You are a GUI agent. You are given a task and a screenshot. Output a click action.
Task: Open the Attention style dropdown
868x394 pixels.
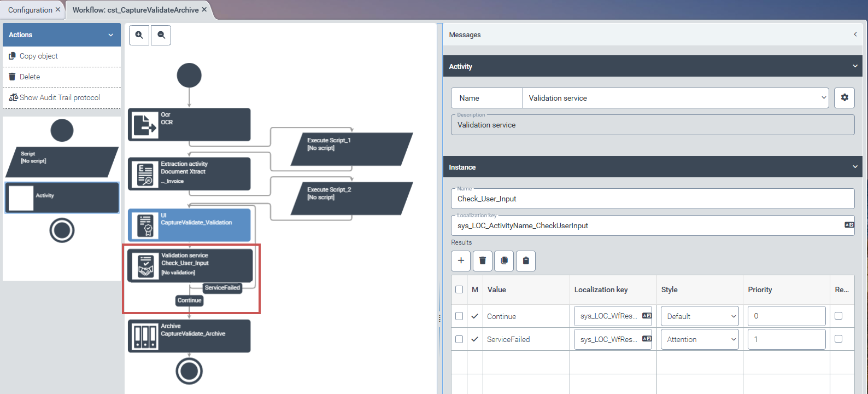click(700, 339)
